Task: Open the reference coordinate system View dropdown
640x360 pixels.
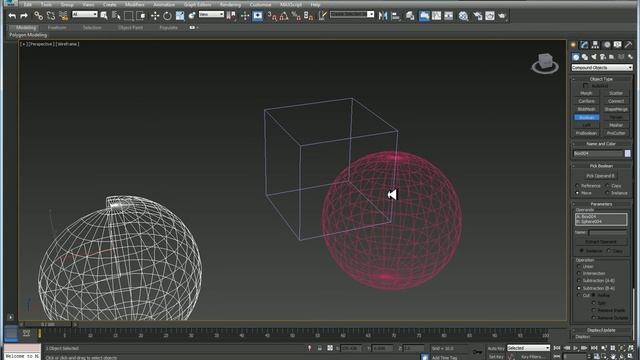Action: pos(211,14)
